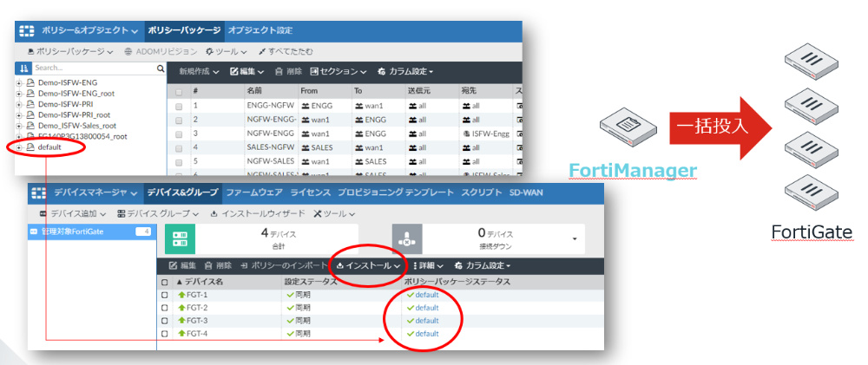Switch to the ポリシーパッケージ tab

pos(184,30)
